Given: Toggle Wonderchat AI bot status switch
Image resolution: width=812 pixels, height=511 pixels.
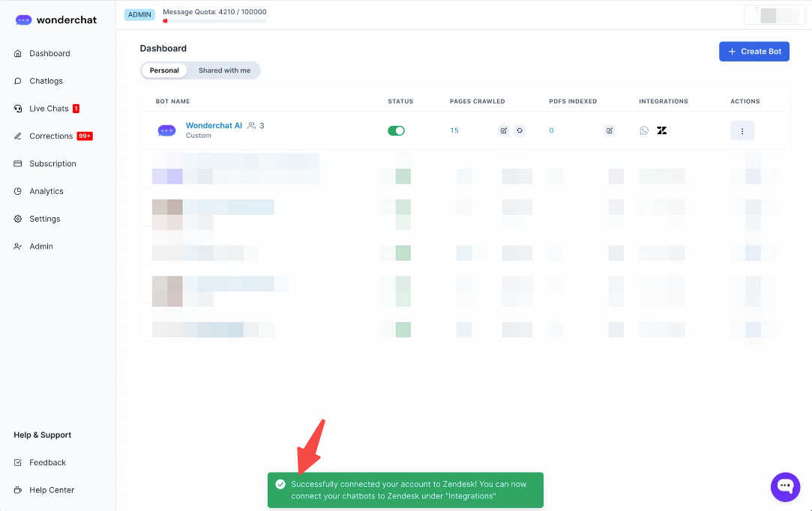Looking at the screenshot, I should click(x=396, y=130).
